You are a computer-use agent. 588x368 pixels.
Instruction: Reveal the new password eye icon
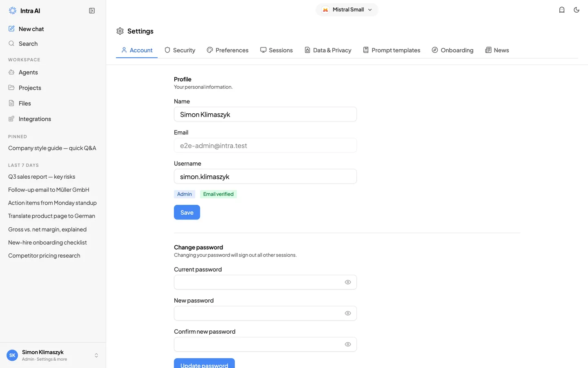pyautogui.click(x=348, y=313)
